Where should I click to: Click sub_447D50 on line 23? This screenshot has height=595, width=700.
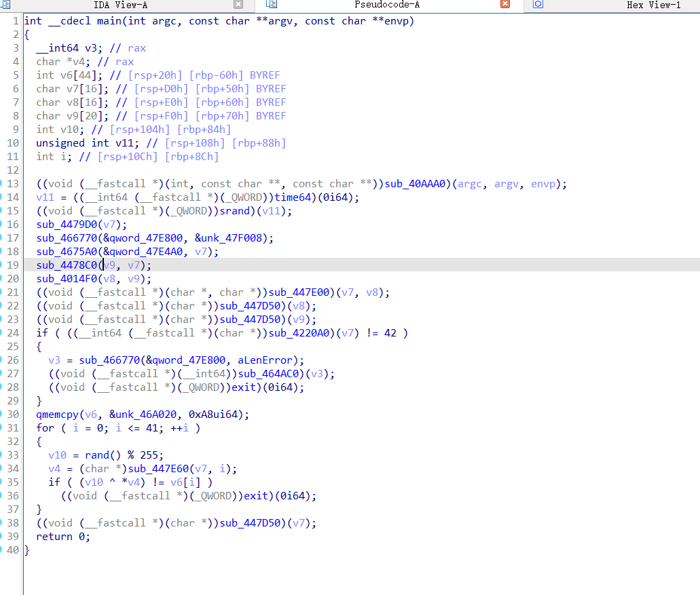[250, 320]
